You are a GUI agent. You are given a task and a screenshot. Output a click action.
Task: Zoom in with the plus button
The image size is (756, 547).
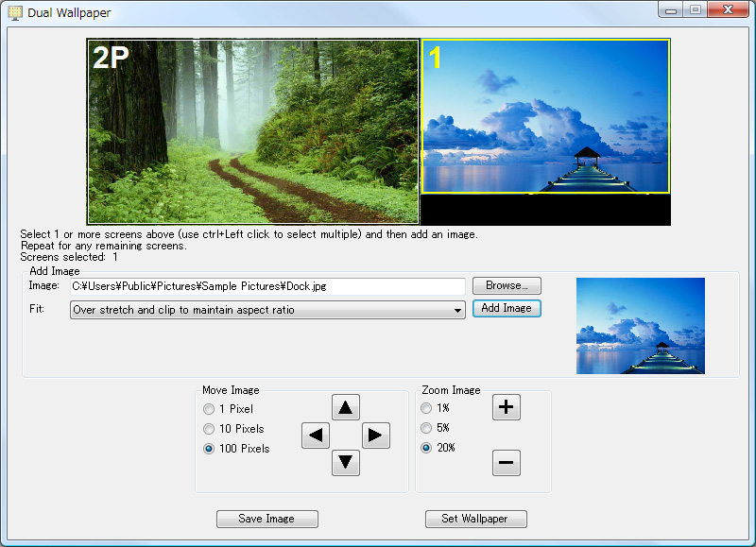point(506,407)
